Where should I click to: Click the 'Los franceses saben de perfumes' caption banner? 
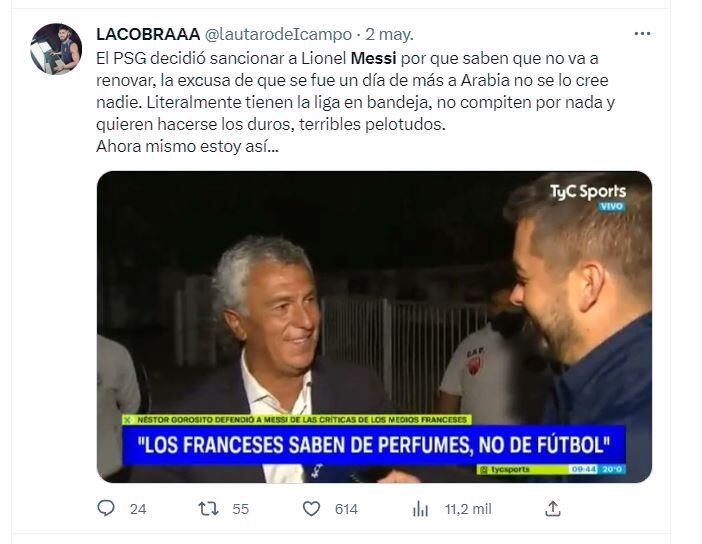374,445
